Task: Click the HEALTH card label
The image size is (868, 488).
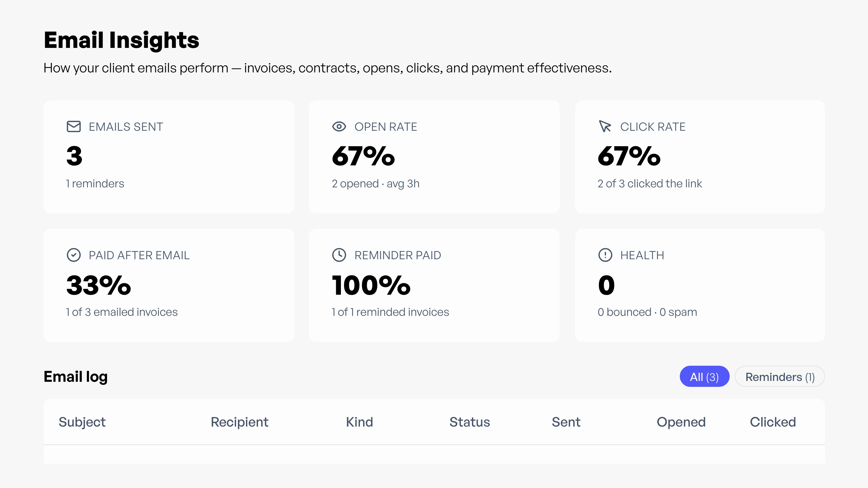Action: tap(642, 255)
